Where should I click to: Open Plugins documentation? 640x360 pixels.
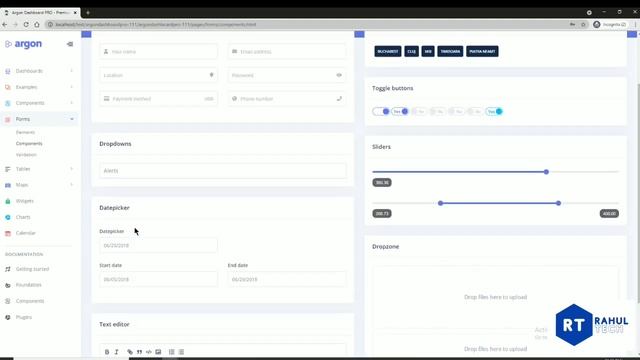24,317
